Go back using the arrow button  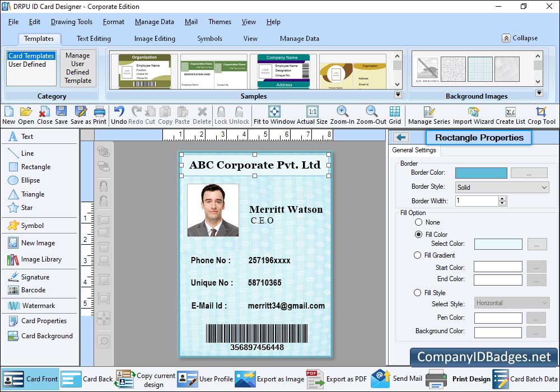[x=401, y=137]
